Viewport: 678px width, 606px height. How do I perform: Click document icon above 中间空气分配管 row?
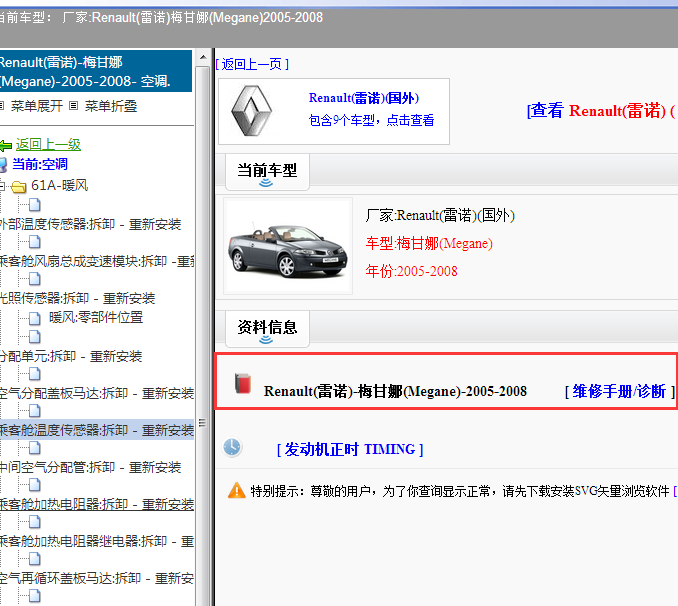pyautogui.click(x=35, y=448)
